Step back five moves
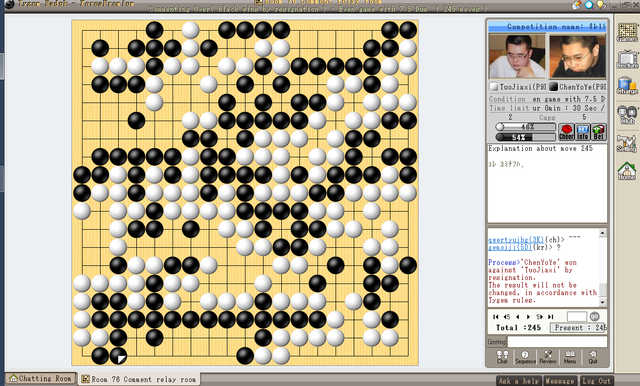Image resolution: width=640 pixels, height=386 pixels. 507,317
